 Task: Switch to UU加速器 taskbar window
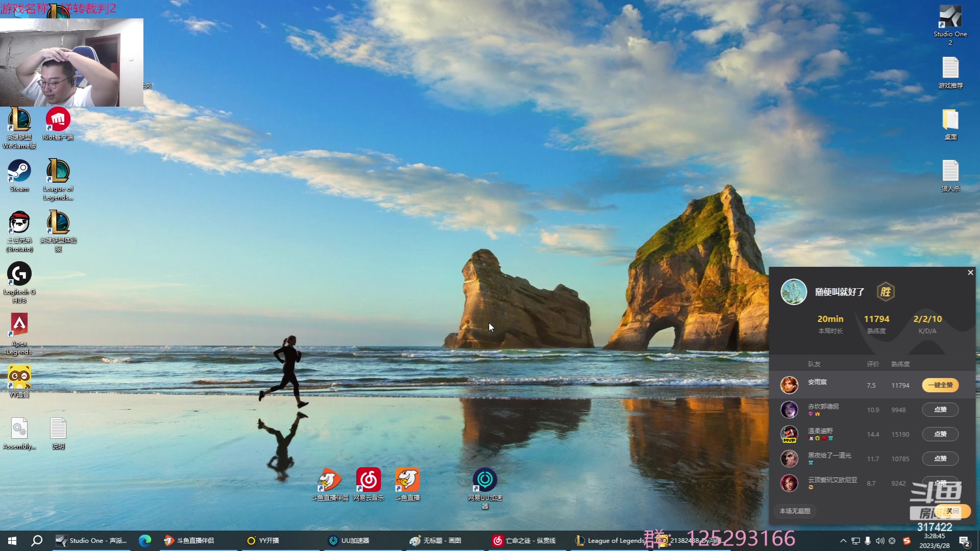click(x=349, y=541)
